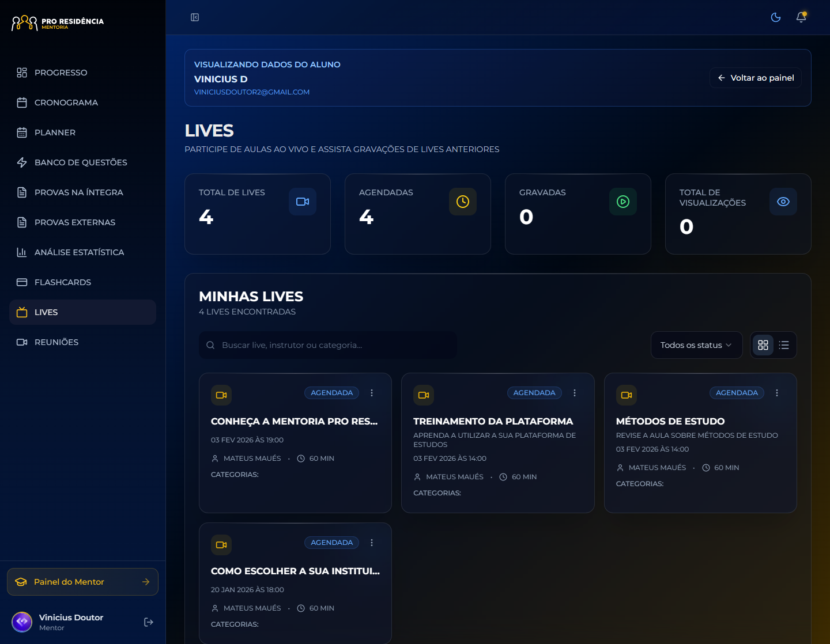Toggle dark mode with the moon icon
This screenshot has width=830, height=644.
click(776, 17)
